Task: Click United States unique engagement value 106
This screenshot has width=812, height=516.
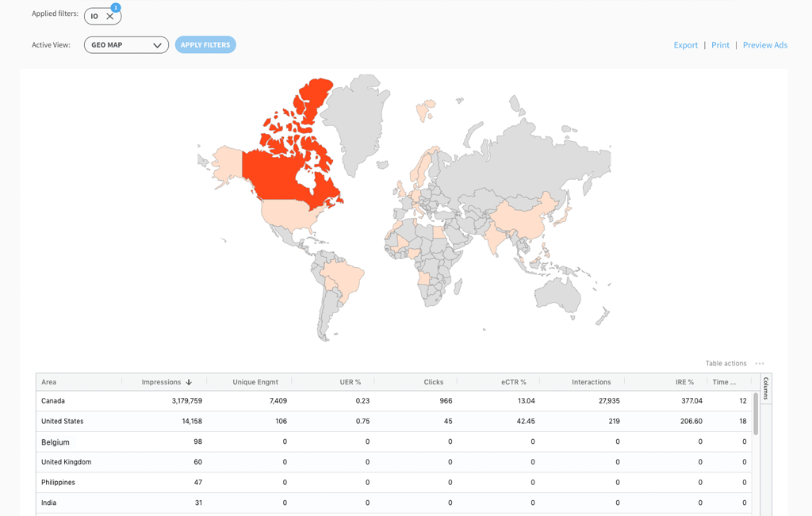Action: coord(282,422)
